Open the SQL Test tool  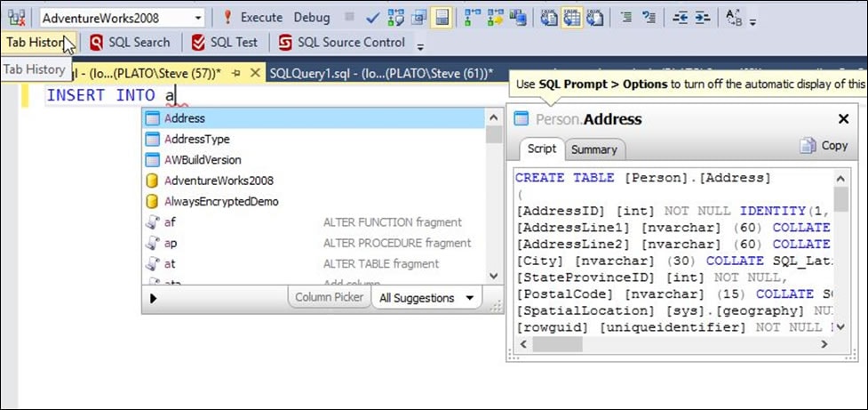(225, 42)
